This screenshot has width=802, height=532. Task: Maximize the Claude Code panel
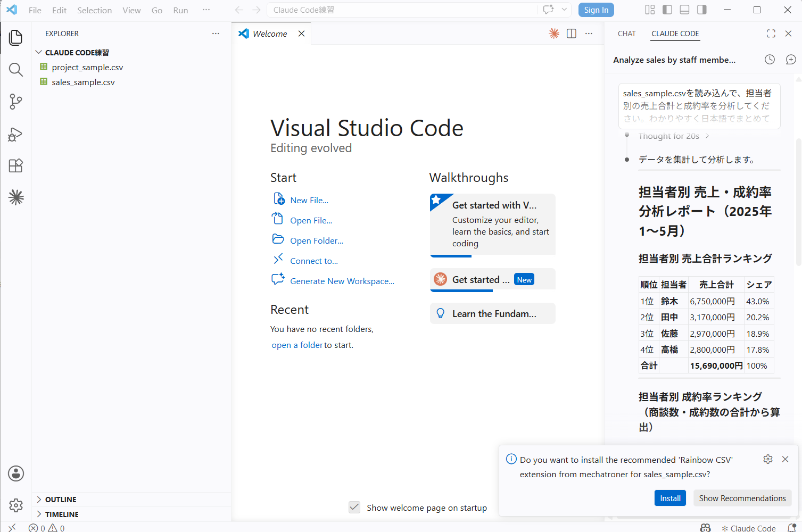[x=771, y=34]
